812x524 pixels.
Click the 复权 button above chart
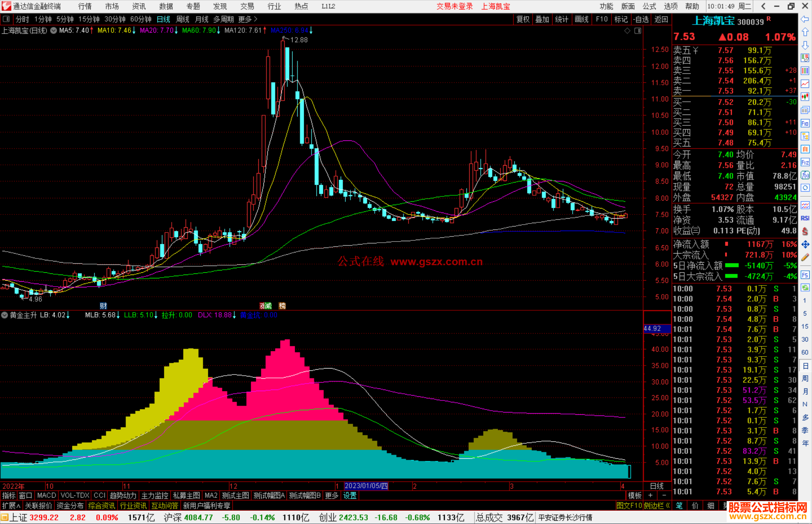click(x=523, y=19)
